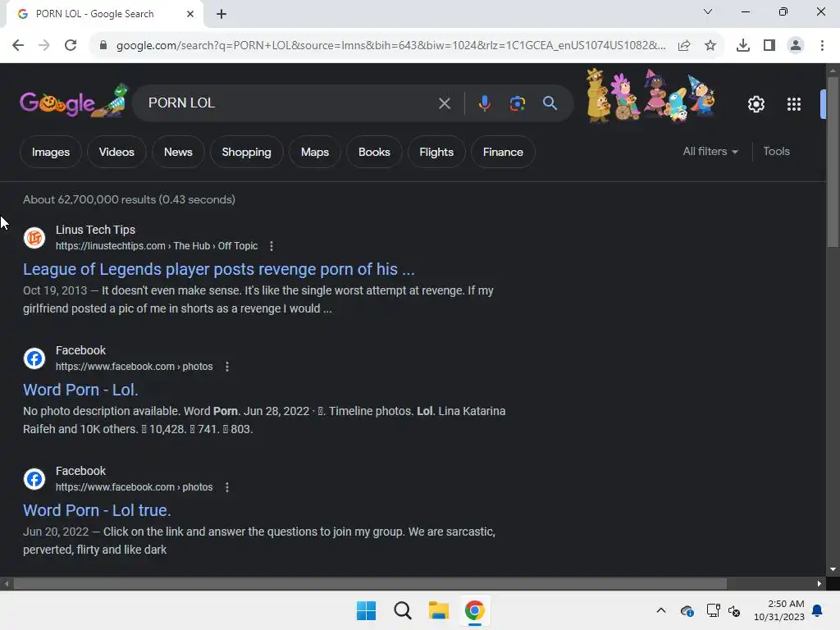This screenshot has height=630, width=840.
Task: Reload the page with the refresh icon
Action: point(71,46)
